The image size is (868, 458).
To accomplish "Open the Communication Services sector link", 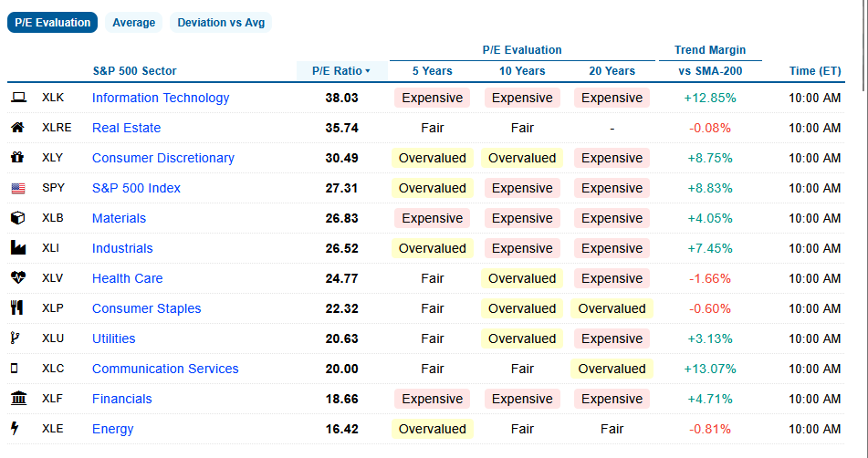I will pos(165,369).
